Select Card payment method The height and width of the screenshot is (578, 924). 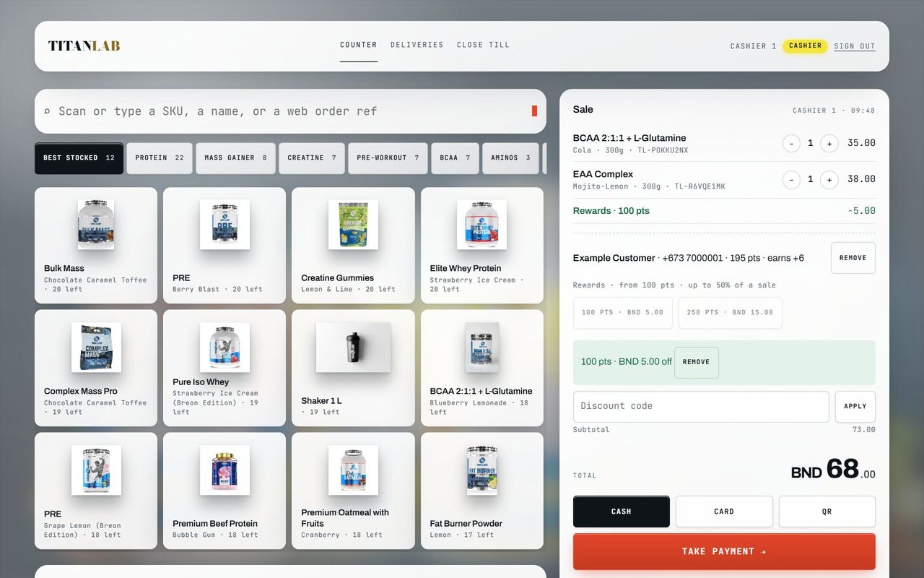tap(724, 512)
